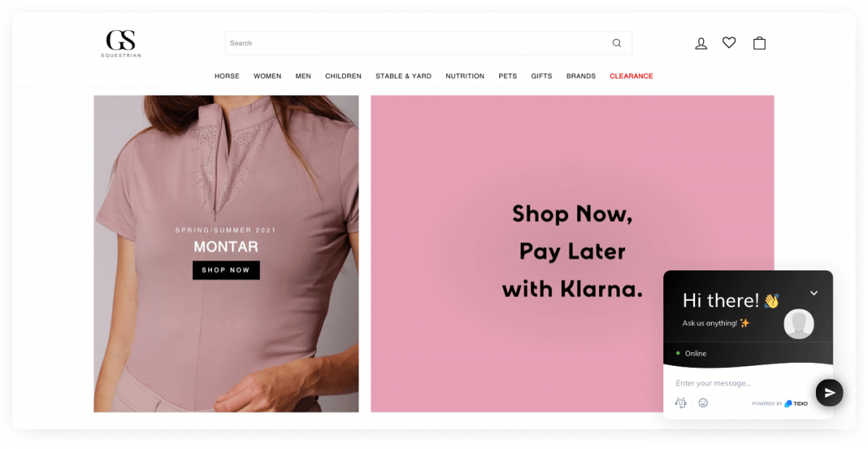The image size is (868, 449).
Task: Open the HORSE menu
Action: (227, 76)
